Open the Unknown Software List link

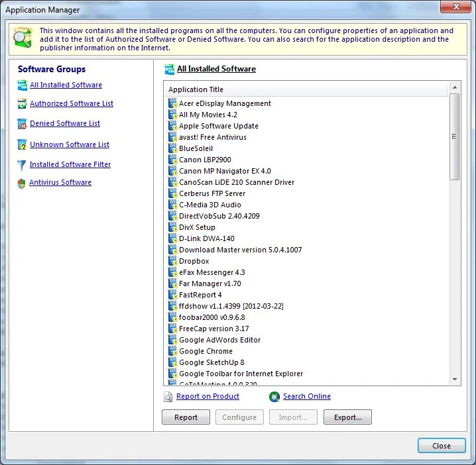point(70,144)
